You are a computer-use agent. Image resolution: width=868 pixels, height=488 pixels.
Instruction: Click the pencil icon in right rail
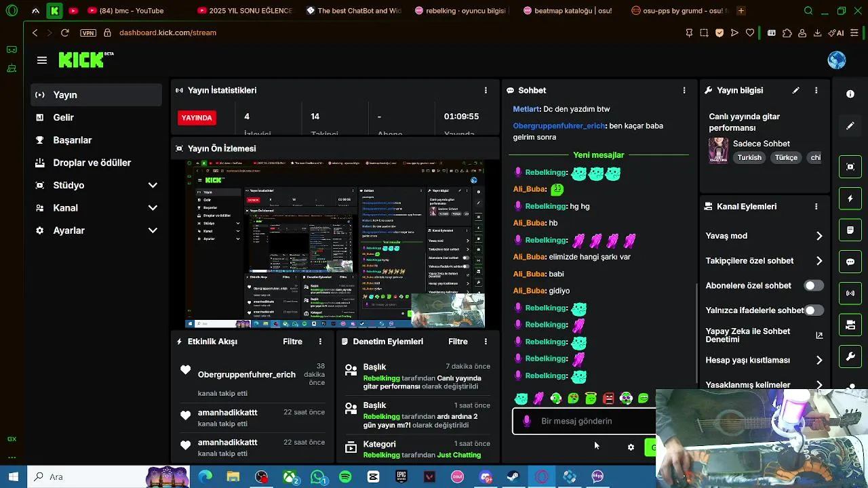coord(850,126)
